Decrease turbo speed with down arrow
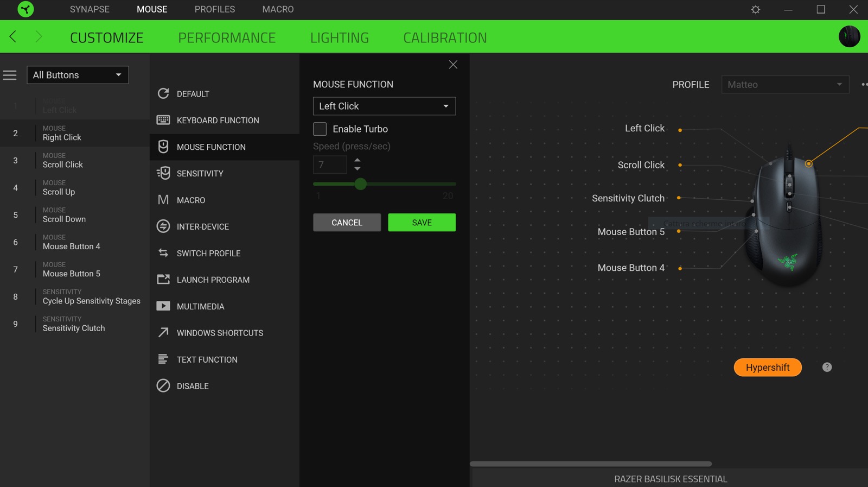868x487 pixels. (x=357, y=168)
